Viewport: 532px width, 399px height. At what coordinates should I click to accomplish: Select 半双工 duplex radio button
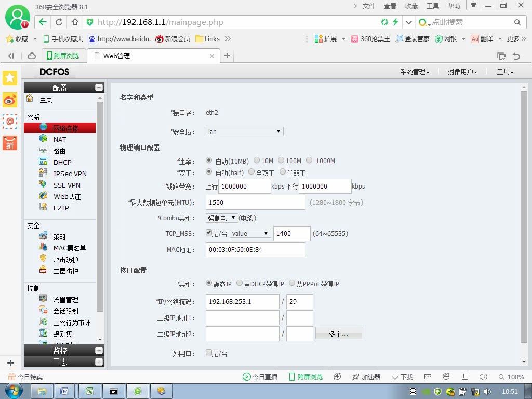pos(283,172)
